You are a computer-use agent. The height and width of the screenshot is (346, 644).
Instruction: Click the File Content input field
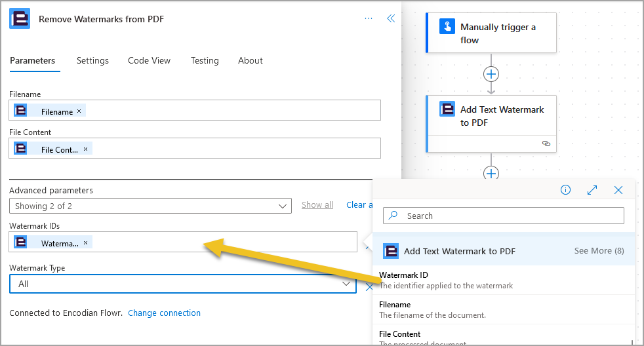tap(195, 148)
